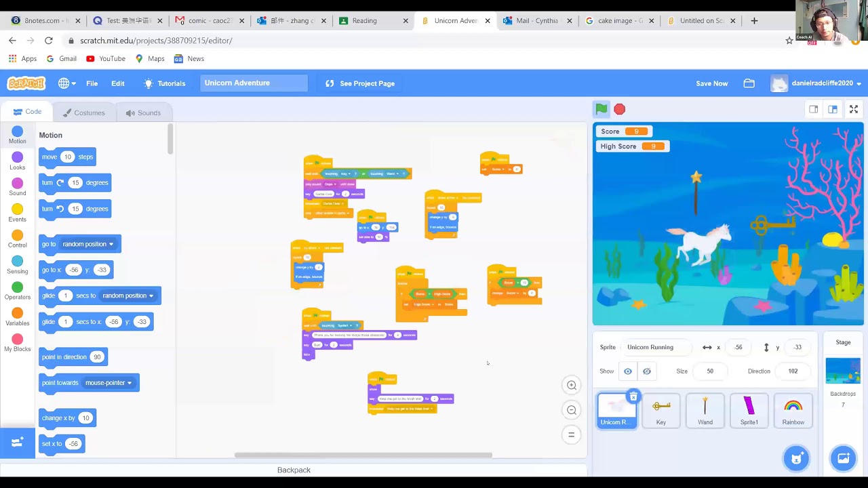Click the workspace horizontal scrollbar
This screenshot has width=868, height=488.
point(363,455)
